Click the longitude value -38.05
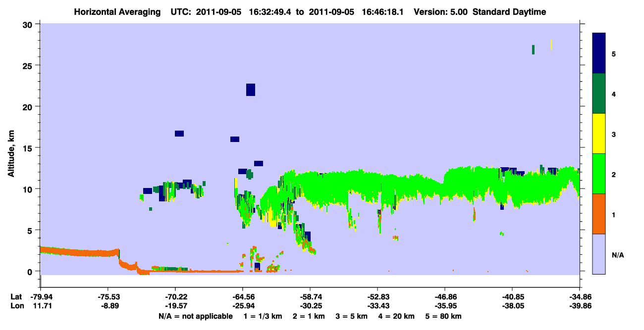Image resolution: width=644 pixels, height=330 pixels. (512, 306)
